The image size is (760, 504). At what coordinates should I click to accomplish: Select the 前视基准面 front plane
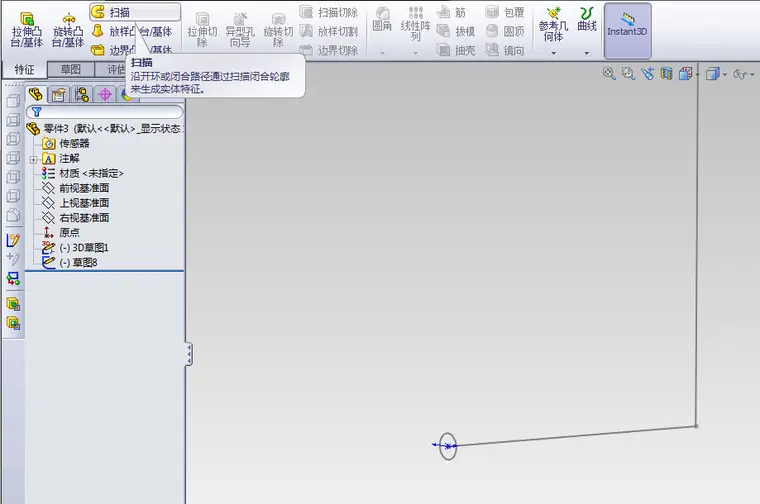[75, 188]
